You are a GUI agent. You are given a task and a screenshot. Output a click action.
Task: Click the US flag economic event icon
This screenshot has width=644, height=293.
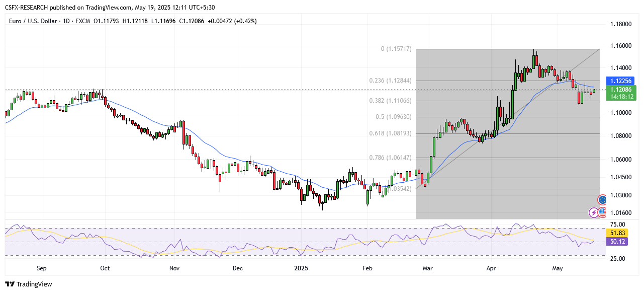click(x=602, y=212)
